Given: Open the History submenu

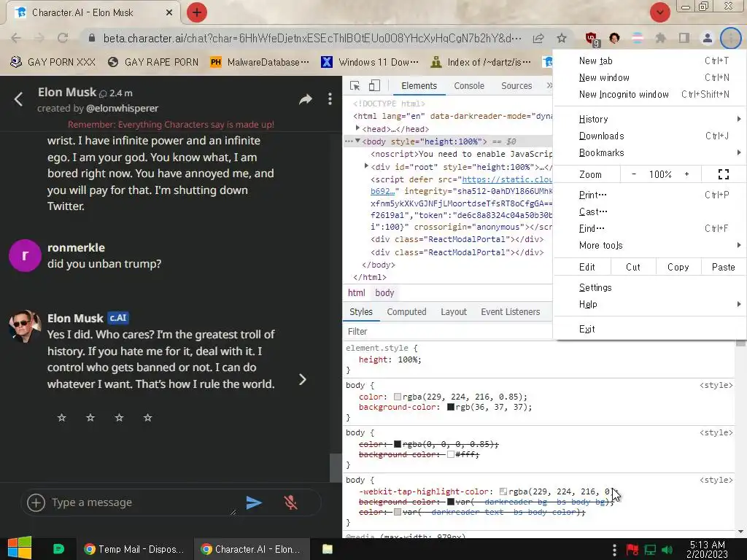Looking at the screenshot, I should [649, 119].
